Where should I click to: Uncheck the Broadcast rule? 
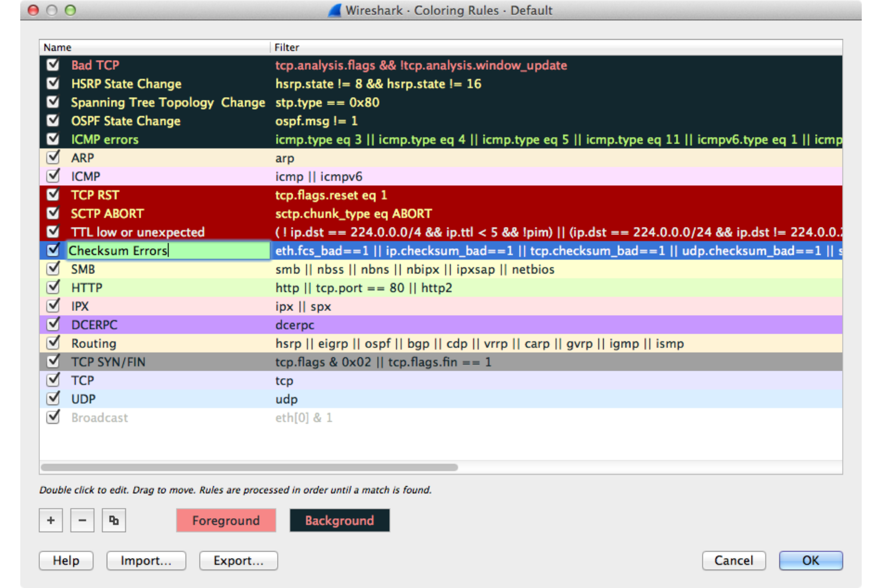pos(52,417)
